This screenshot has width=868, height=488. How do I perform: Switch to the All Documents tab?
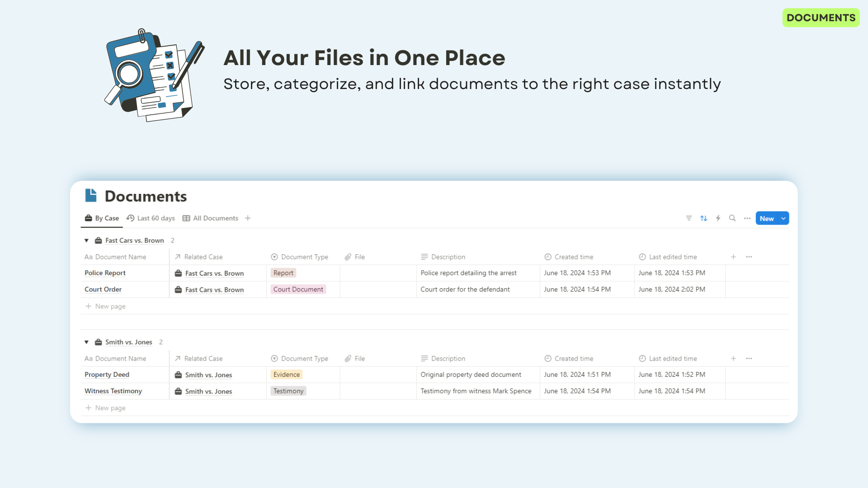click(210, 218)
